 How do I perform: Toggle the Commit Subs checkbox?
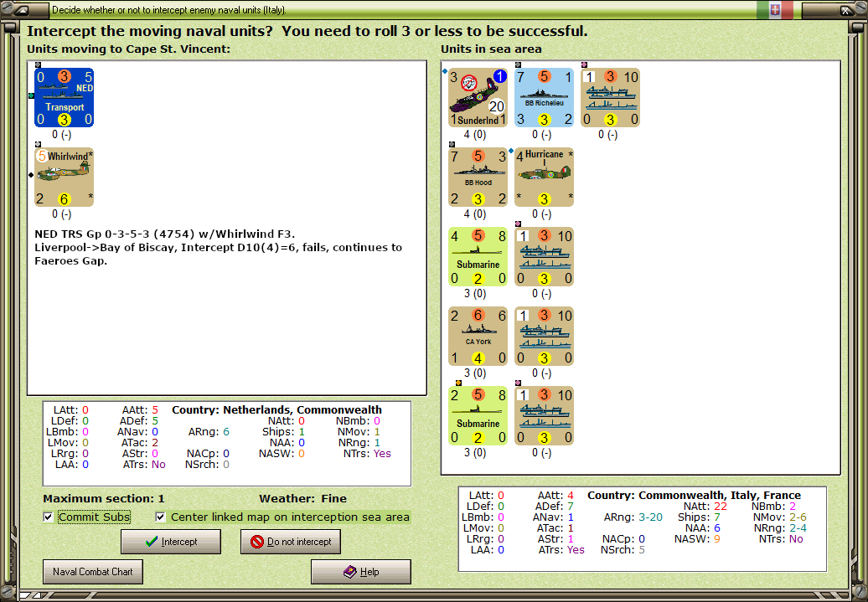pos(48,517)
